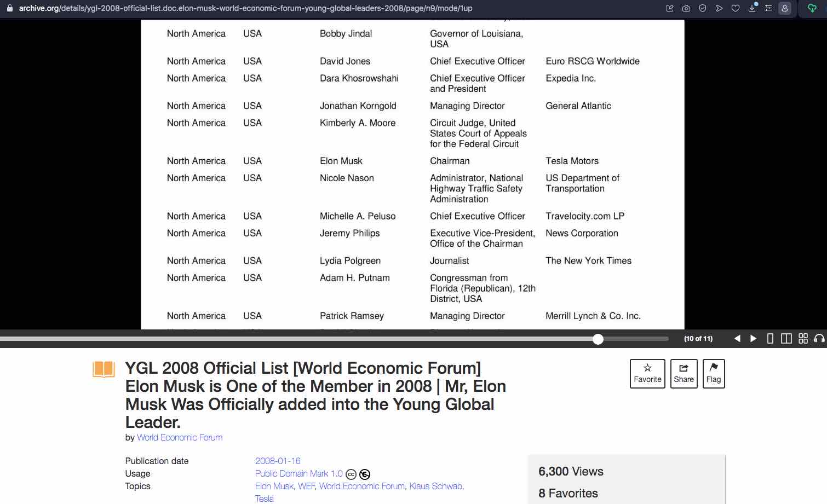The image size is (827, 504).
Task: Click the '(10 of 11)' page indicator
Action: click(698, 339)
